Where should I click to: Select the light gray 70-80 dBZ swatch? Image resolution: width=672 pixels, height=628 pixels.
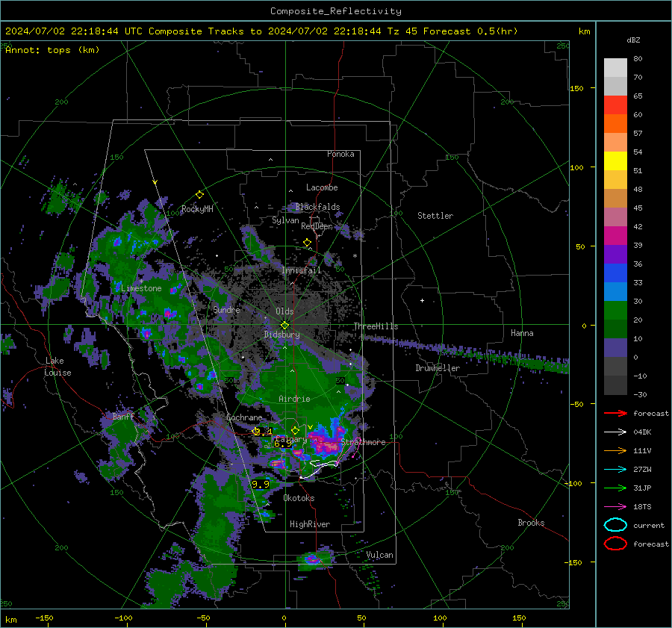pyautogui.click(x=615, y=67)
